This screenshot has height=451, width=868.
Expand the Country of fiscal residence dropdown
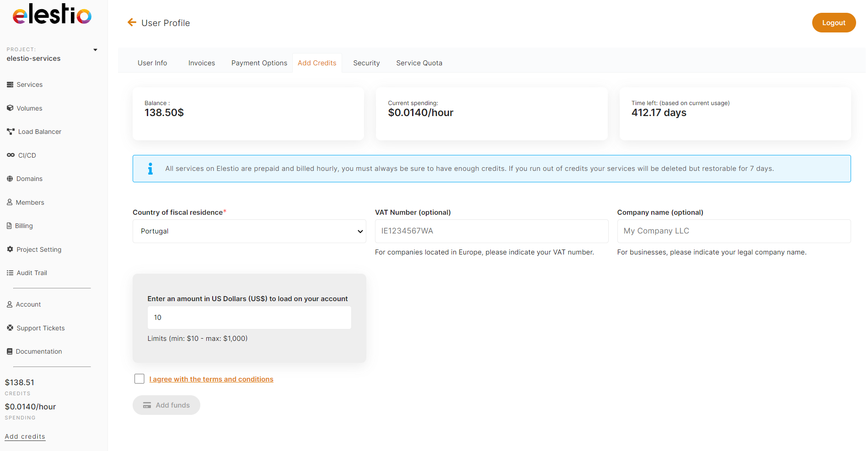(249, 231)
